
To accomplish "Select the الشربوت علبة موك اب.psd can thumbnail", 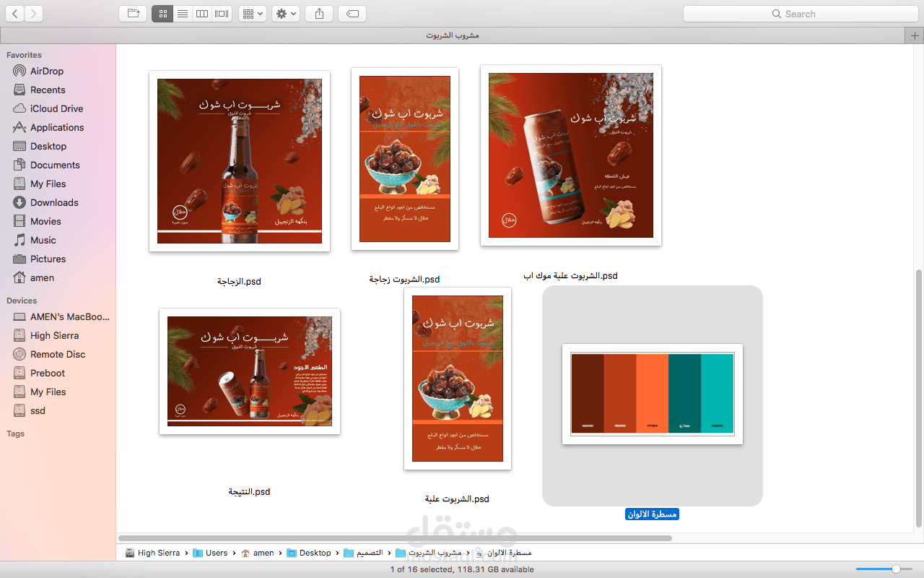I will [x=571, y=155].
